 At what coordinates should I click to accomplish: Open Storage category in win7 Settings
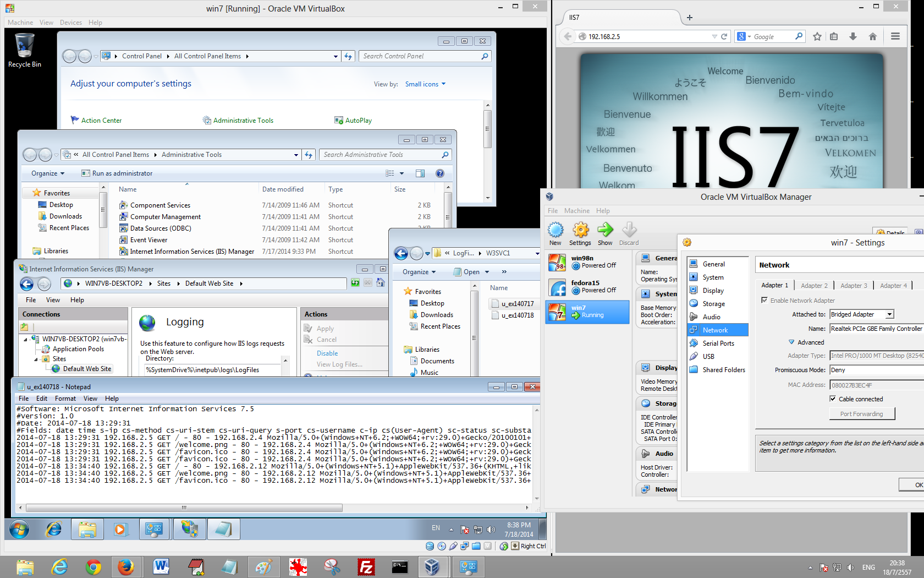(718, 304)
